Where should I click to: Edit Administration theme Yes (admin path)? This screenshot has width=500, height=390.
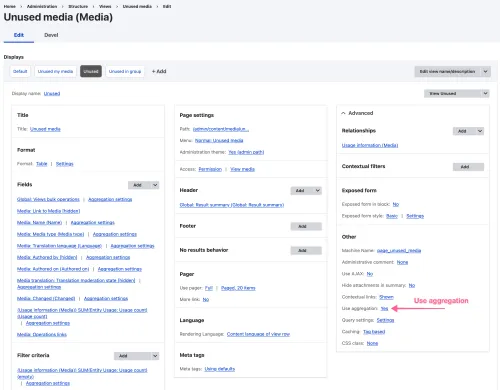pyautogui.click(x=246, y=152)
